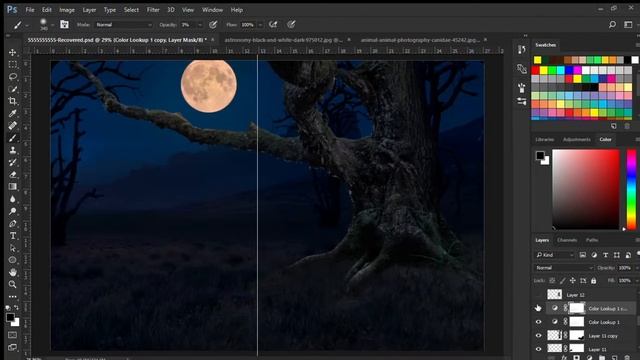Open the brush settings panel button
The width and height of the screenshot is (640, 360).
pyautogui.click(x=64, y=24)
